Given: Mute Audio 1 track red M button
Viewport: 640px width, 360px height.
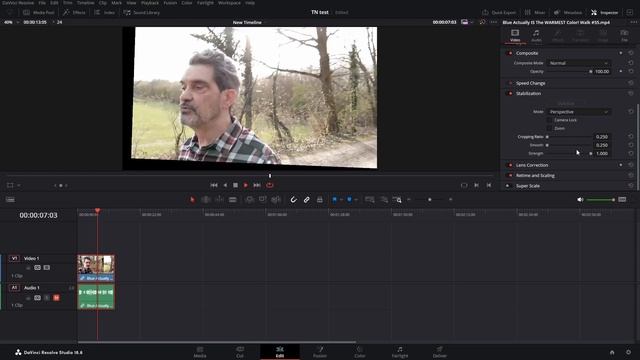Looking at the screenshot, I should point(56,298).
